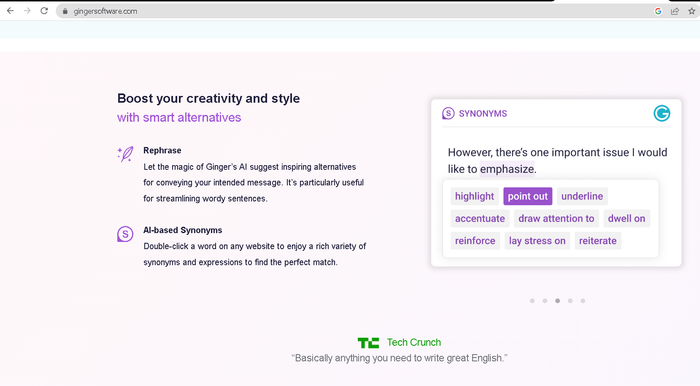This screenshot has width=700, height=386.
Task: Choose the 'point out' synonym
Action: point(528,196)
